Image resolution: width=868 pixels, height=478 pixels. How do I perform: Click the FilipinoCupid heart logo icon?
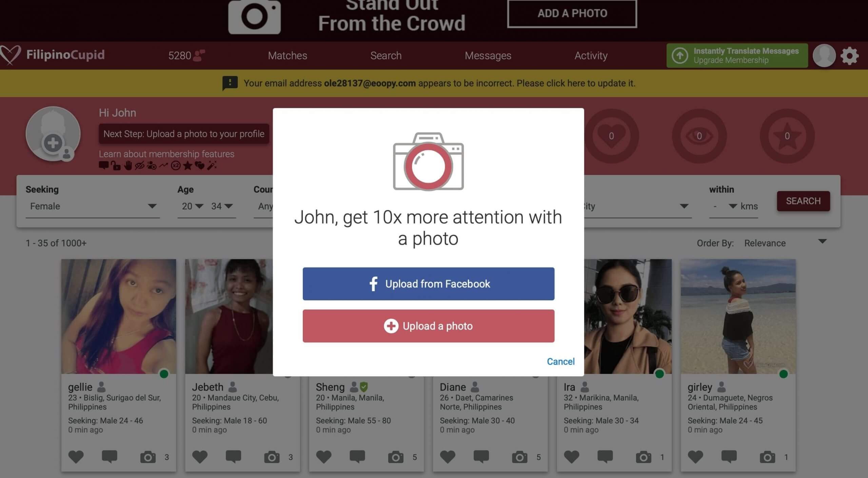[10, 55]
